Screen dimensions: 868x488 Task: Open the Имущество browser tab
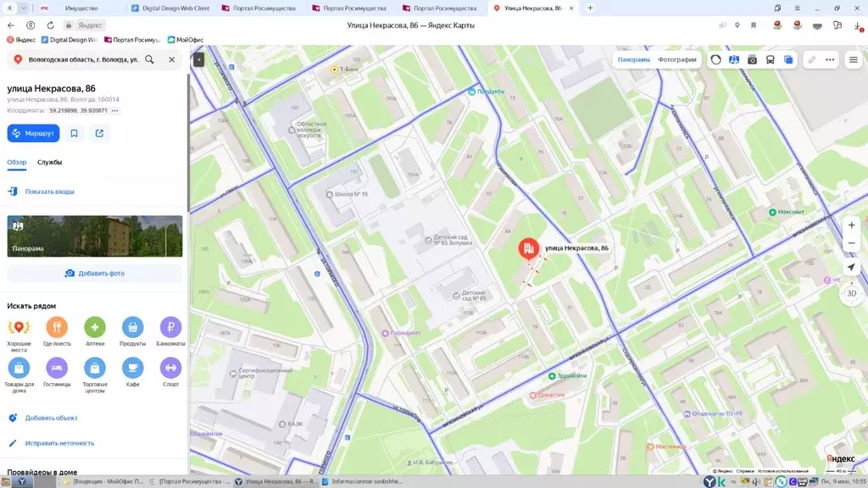pyautogui.click(x=81, y=8)
